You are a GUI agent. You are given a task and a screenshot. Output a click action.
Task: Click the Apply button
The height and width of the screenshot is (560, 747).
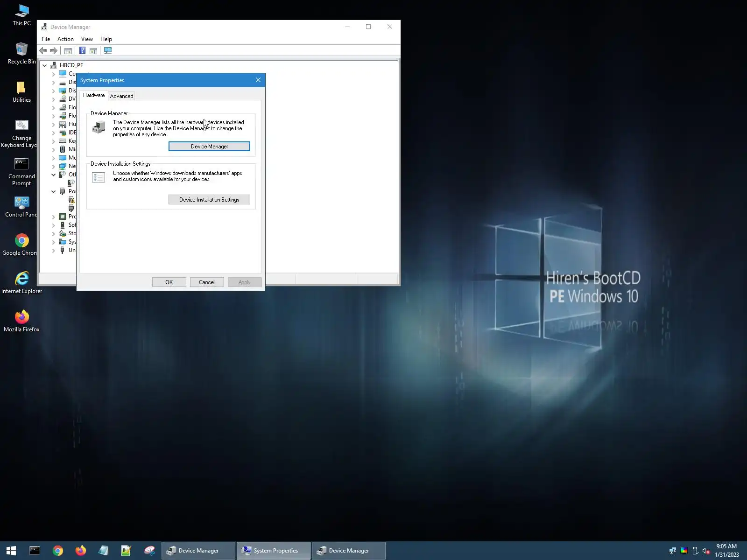[245, 282]
